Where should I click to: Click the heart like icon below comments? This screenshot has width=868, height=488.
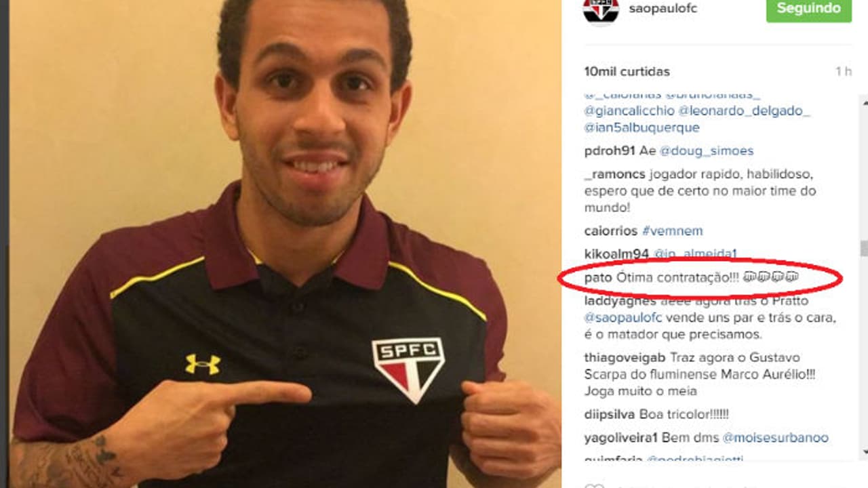point(594,486)
